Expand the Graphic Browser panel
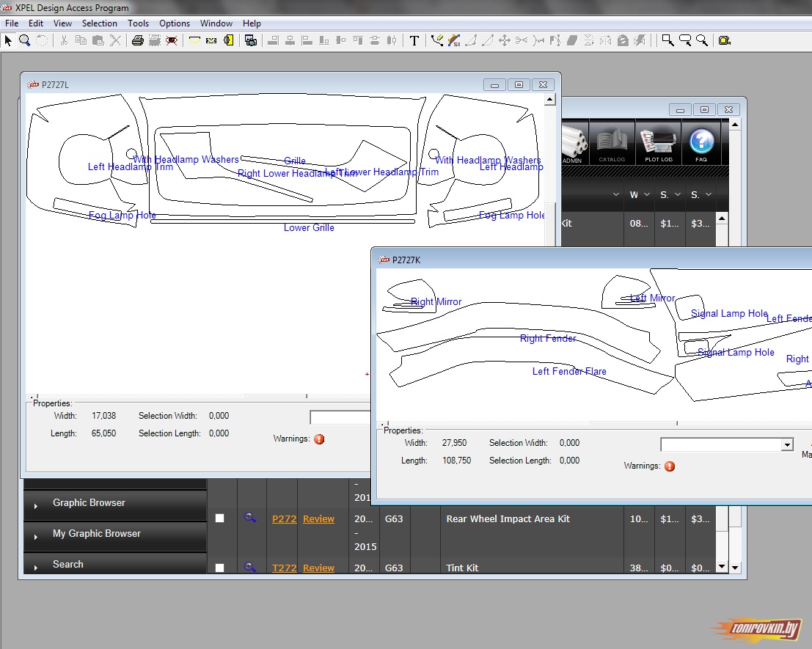This screenshot has width=812, height=649. point(115,504)
